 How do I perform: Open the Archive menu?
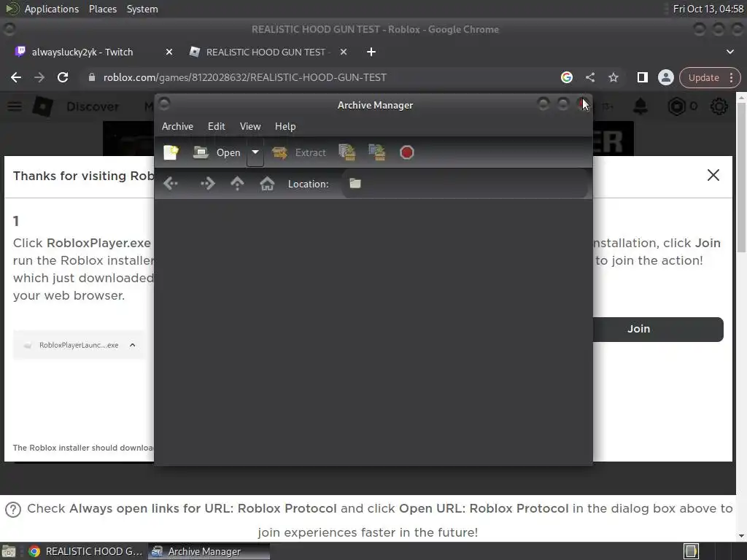[x=177, y=126]
